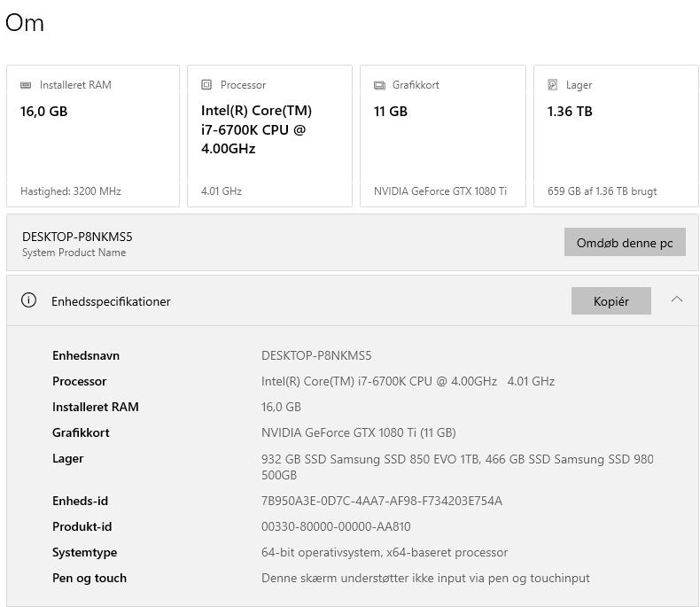Click Intel(R) Core(TM) i7-6700K value in specifications
Image resolution: width=700 pixels, height=607 pixels.
tap(408, 381)
